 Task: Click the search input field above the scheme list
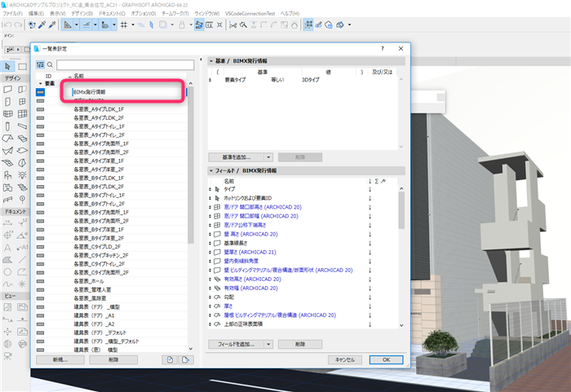tap(126, 64)
